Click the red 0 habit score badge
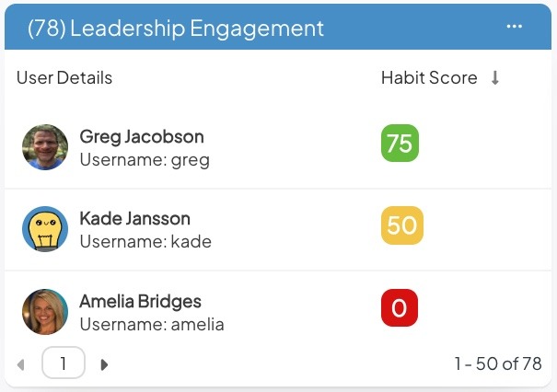The width and height of the screenshot is (557, 392). pos(399,308)
